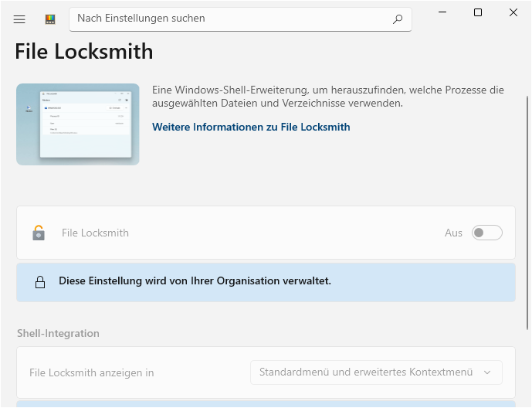Click the PowerToys app icon
532x408 pixels.
pyautogui.click(x=50, y=19)
